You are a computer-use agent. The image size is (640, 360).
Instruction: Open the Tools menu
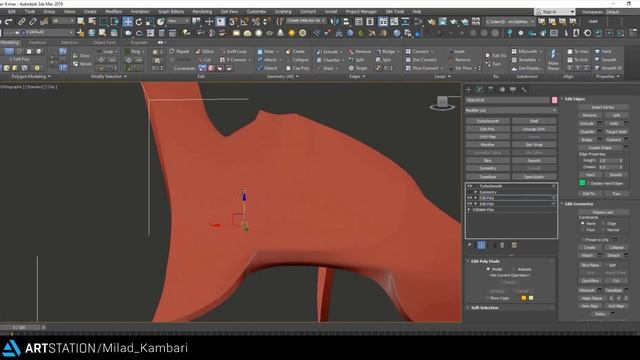(x=30, y=12)
